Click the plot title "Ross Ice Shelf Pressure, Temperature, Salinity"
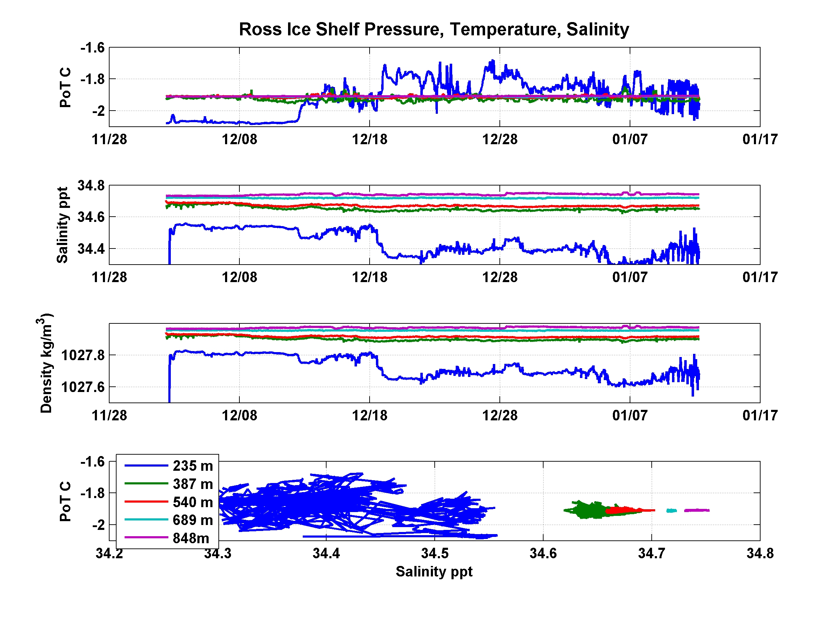Viewport: 840px width, 630px height. point(434,30)
